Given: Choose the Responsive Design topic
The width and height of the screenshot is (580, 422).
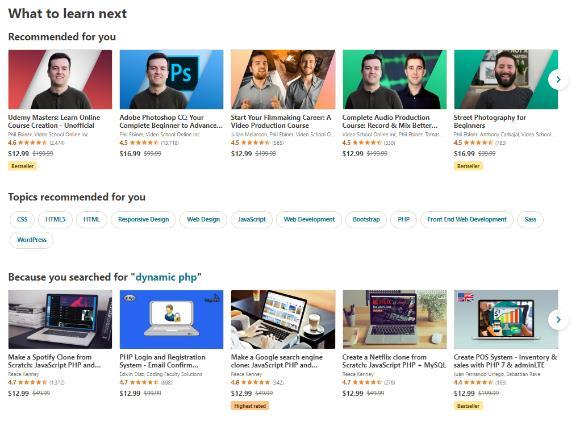Looking at the screenshot, I should [x=144, y=219].
